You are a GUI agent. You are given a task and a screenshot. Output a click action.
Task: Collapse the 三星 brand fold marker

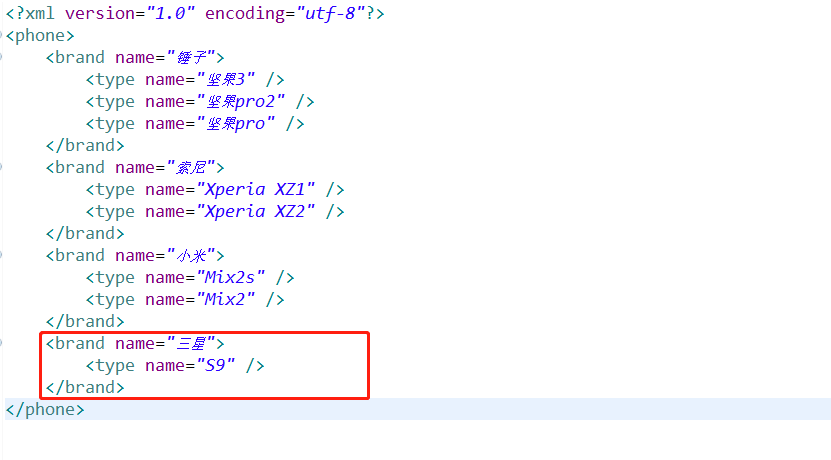coord(1,343)
